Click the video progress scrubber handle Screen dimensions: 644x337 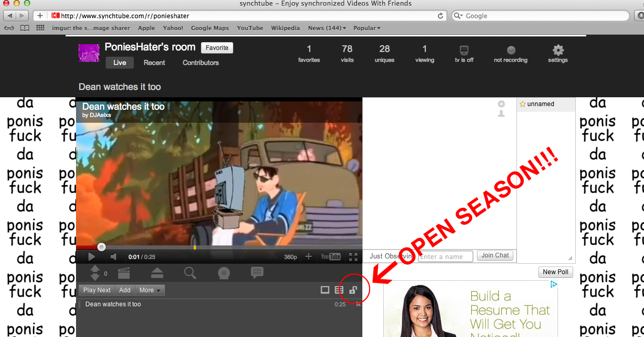point(102,247)
